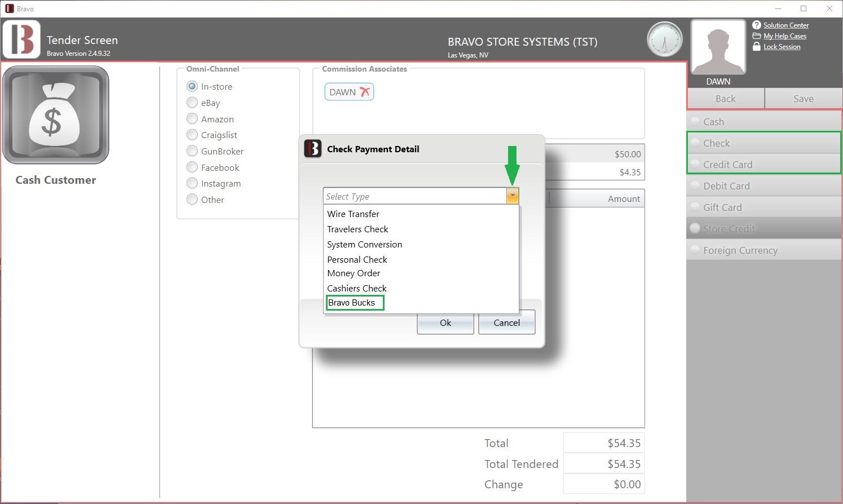Click the money bag Cash Customer icon
Image resolution: width=843 pixels, height=504 pixels.
click(x=55, y=115)
